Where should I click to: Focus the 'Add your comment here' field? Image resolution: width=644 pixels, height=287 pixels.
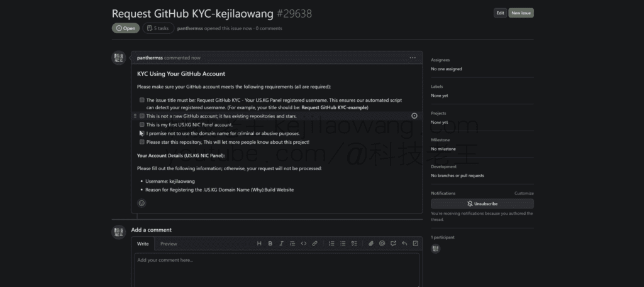tap(277, 271)
